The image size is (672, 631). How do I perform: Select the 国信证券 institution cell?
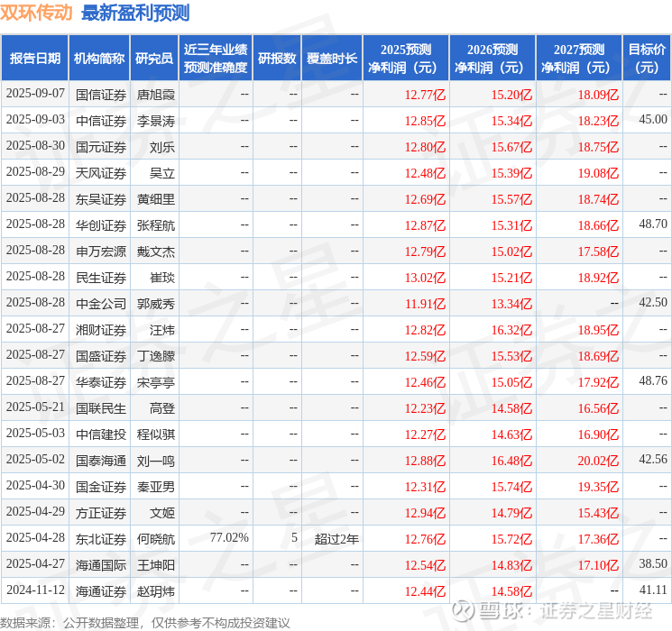point(101,95)
